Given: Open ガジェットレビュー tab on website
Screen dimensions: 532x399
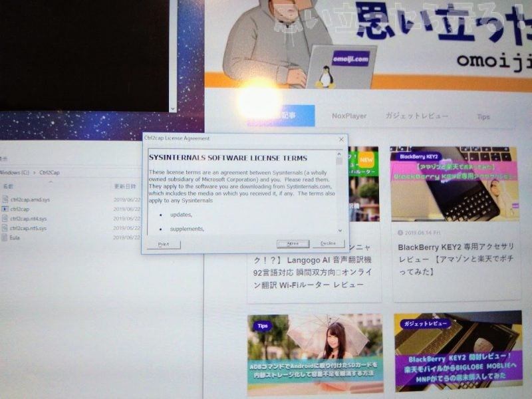Looking at the screenshot, I should [417, 116].
